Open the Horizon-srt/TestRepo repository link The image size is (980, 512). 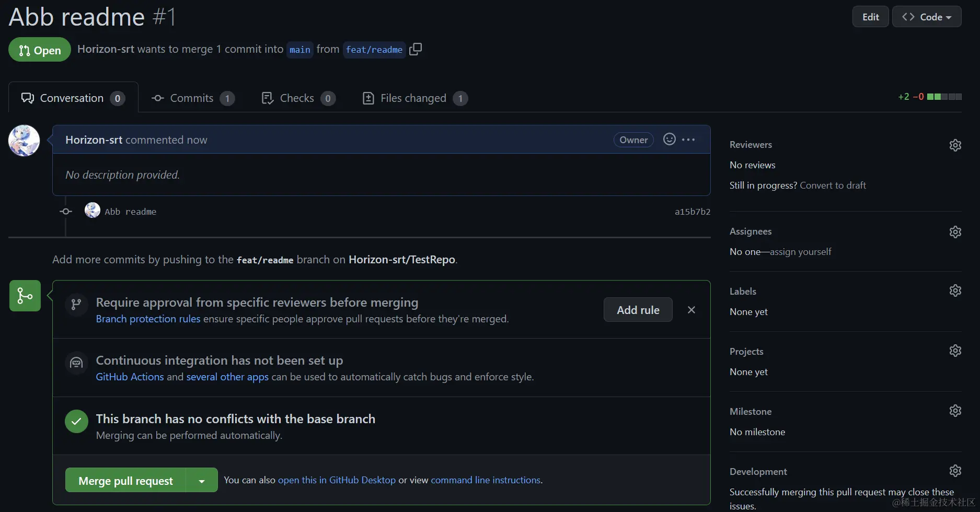tap(402, 260)
